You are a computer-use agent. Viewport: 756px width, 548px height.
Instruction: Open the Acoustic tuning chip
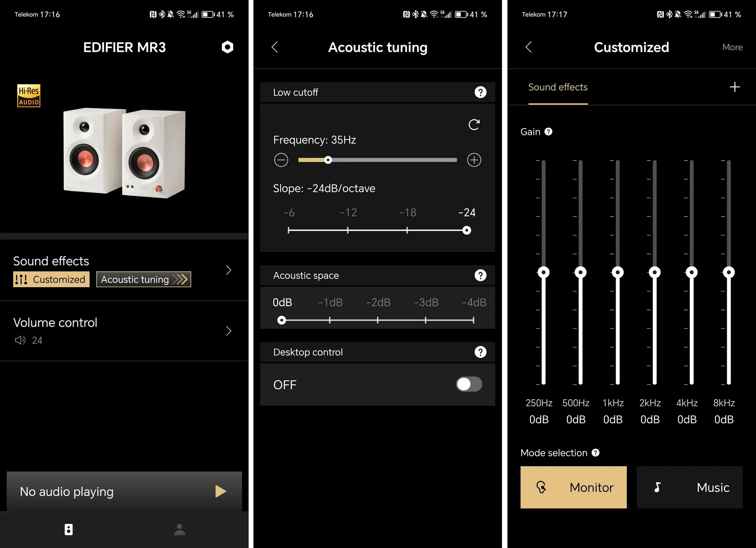tap(144, 279)
